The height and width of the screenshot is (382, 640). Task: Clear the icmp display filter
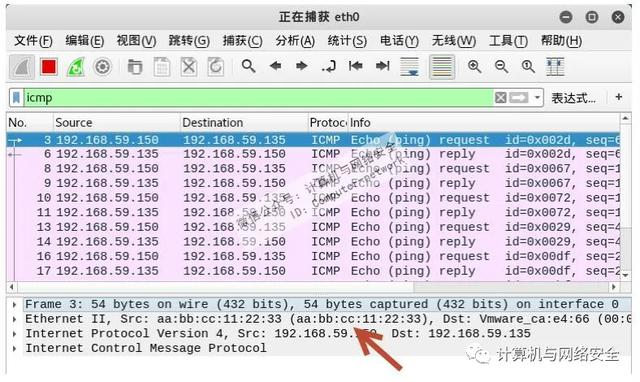click(500, 98)
